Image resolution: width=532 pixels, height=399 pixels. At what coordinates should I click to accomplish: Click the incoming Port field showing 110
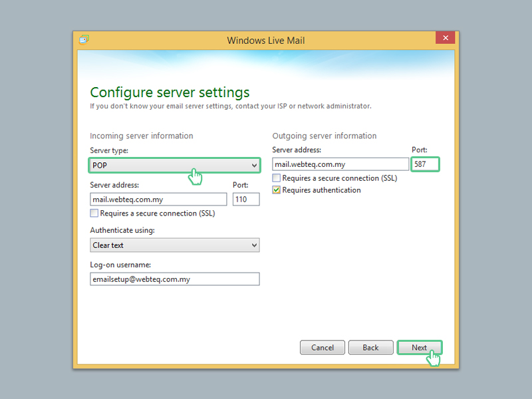(x=246, y=199)
